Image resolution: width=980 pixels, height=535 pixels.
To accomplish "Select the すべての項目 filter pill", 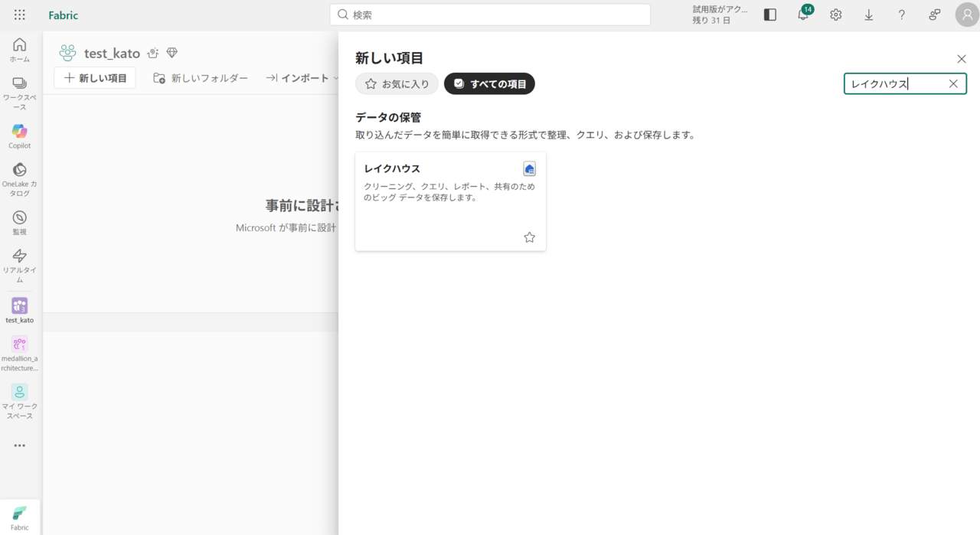I will point(489,84).
